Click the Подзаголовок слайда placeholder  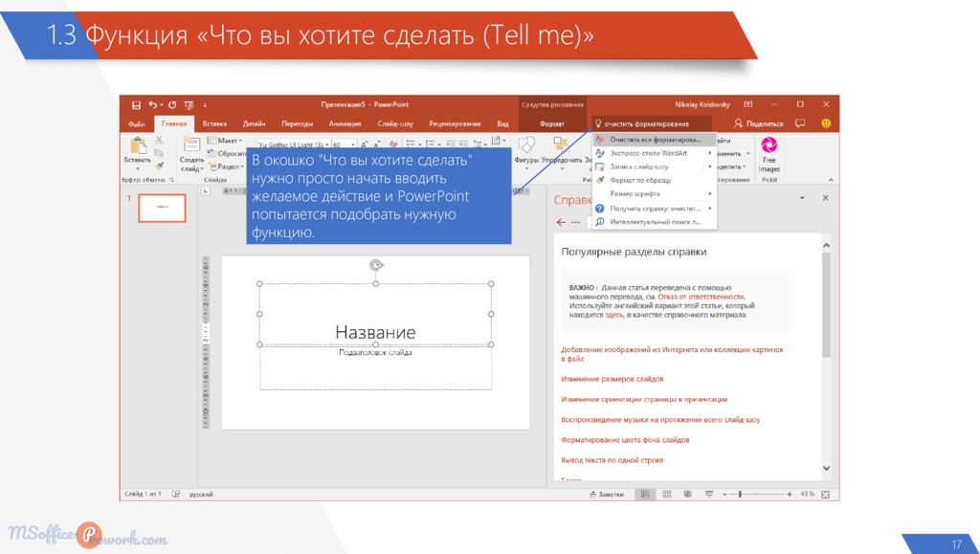[x=375, y=353]
